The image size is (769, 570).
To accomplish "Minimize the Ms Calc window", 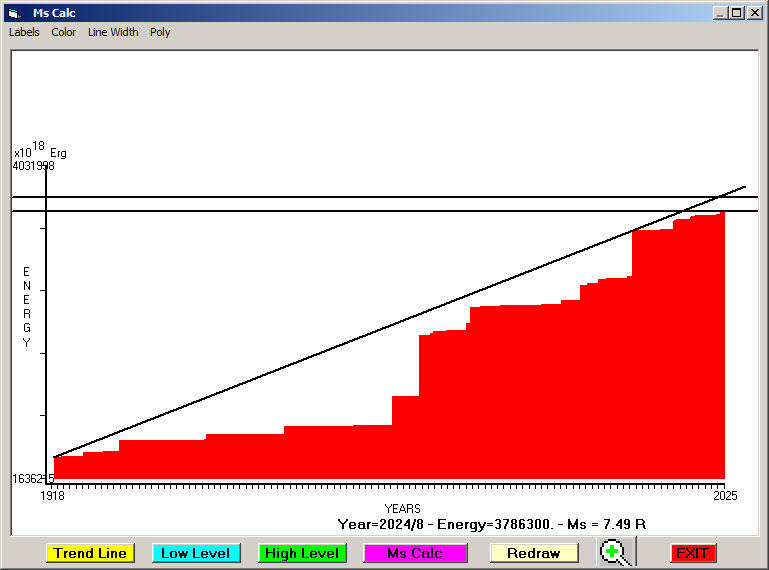I will point(720,13).
